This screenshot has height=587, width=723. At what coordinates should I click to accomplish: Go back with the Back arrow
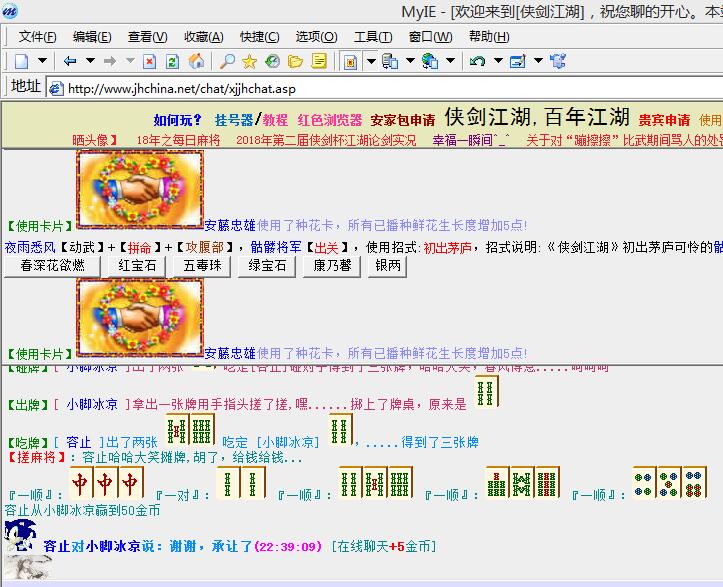(70, 61)
